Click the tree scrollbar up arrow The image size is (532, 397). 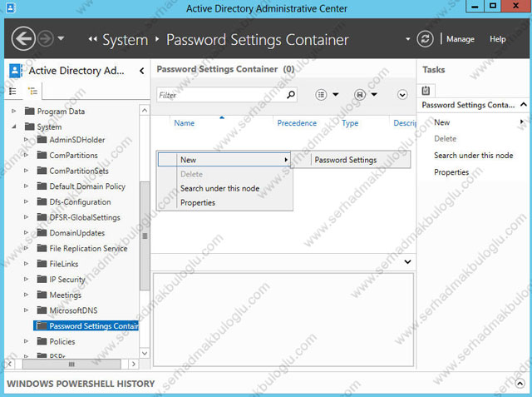145,111
